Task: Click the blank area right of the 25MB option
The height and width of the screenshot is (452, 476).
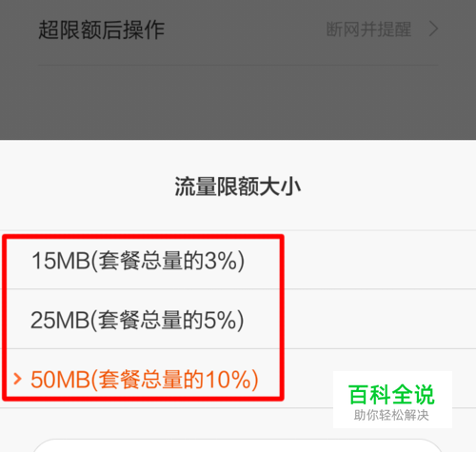Action: [x=379, y=319]
